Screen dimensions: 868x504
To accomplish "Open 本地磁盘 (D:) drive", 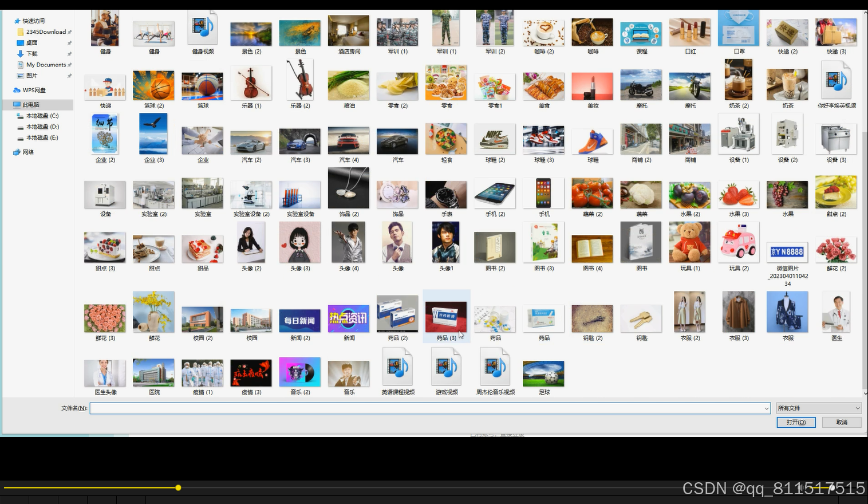I will click(x=42, y=127).
